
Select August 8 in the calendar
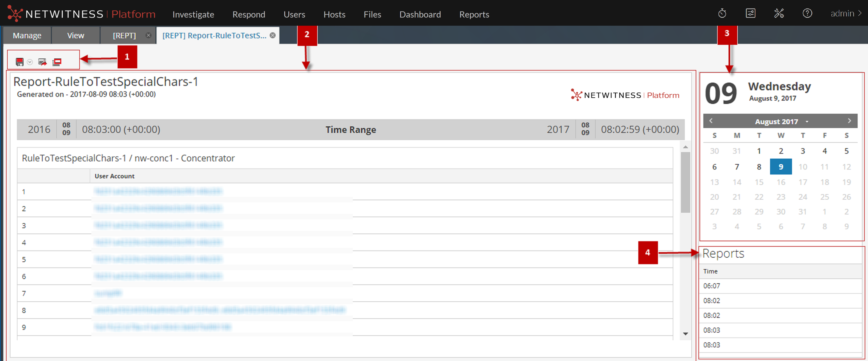click(x=759, y=167)
